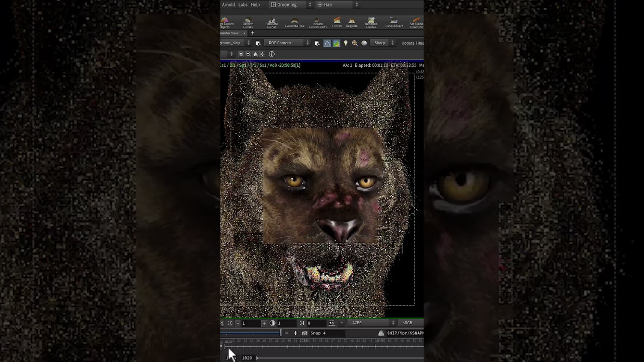Add a new pane tab with plus

tap(253, 33)
